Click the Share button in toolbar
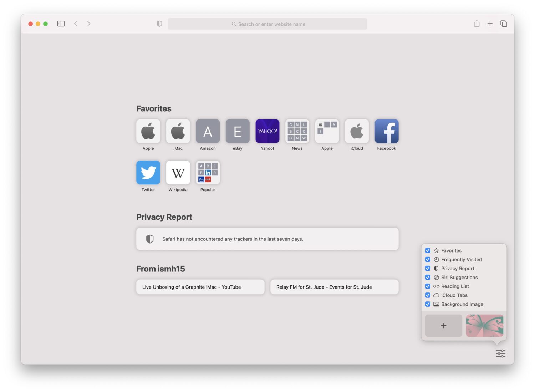The width and height of the screenshot is (535, 392). tap(477, 24)
